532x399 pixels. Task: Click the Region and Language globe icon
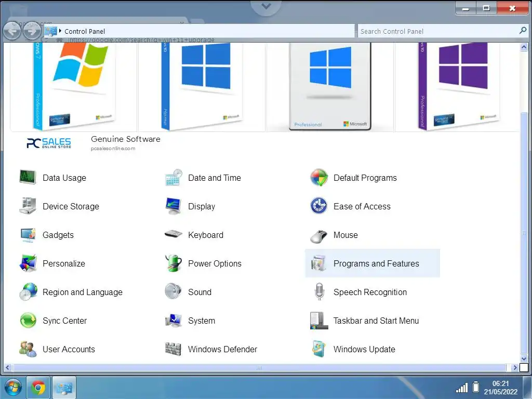tap(28, 292)
